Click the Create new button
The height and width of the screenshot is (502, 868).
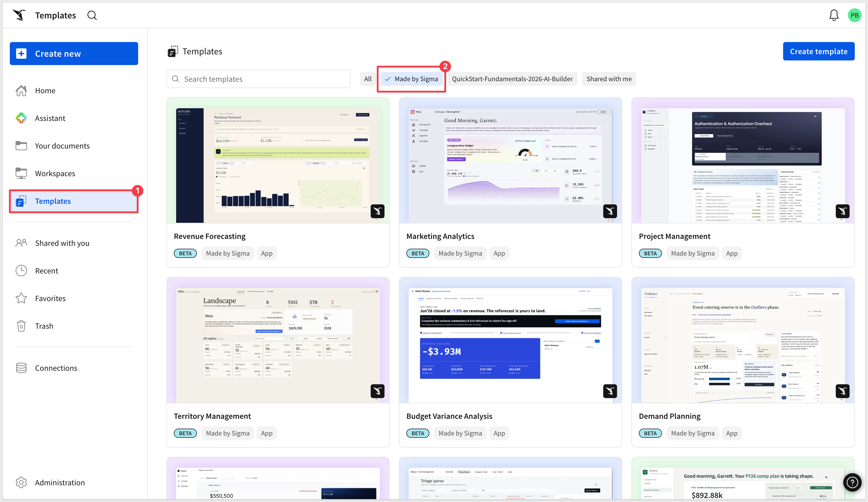(74, 54)
